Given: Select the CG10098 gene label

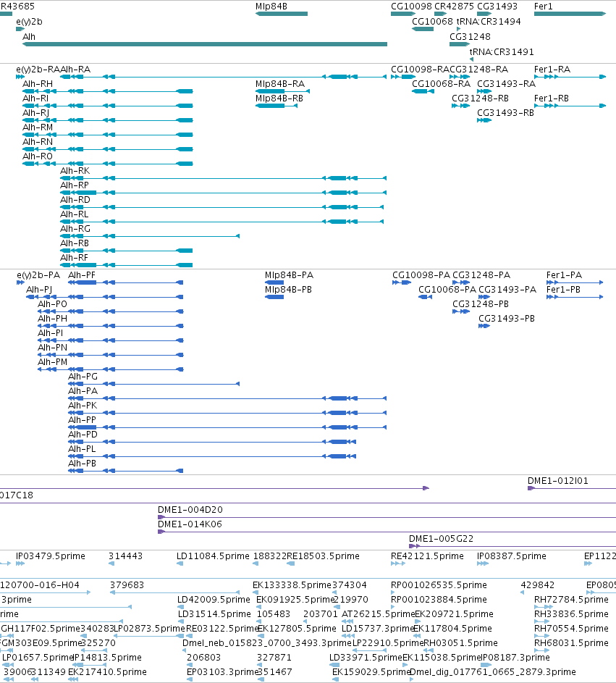Looking at the screenshot, I should [x=411, y=6].
